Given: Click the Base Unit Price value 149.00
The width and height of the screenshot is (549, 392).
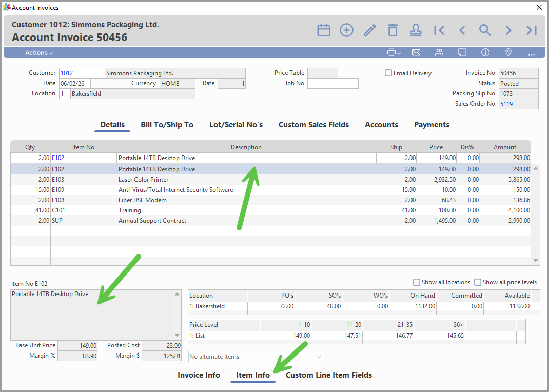Looking at the screenshot, I should coord(77,345).
